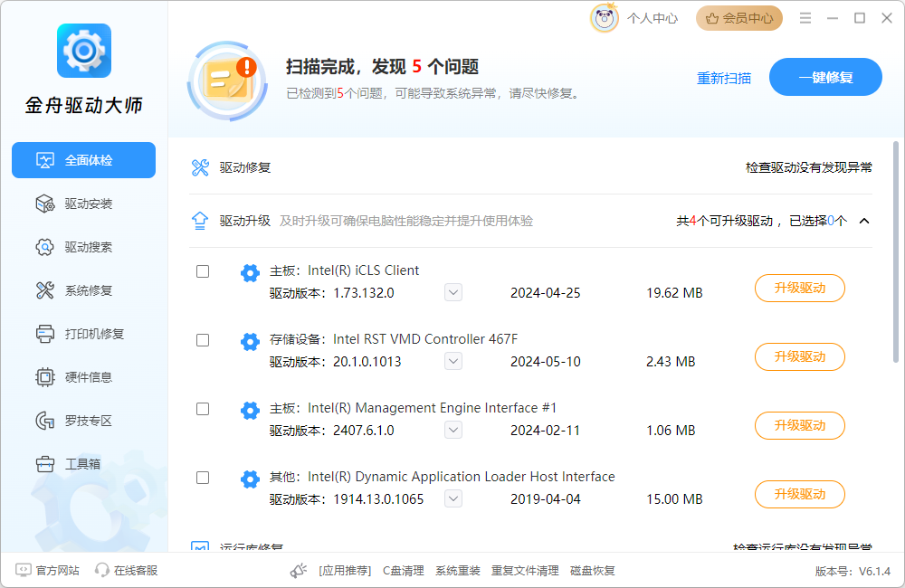Open the 驱动安装 section
The height and width of the screenshot is (588, 905).
point(83,204)
